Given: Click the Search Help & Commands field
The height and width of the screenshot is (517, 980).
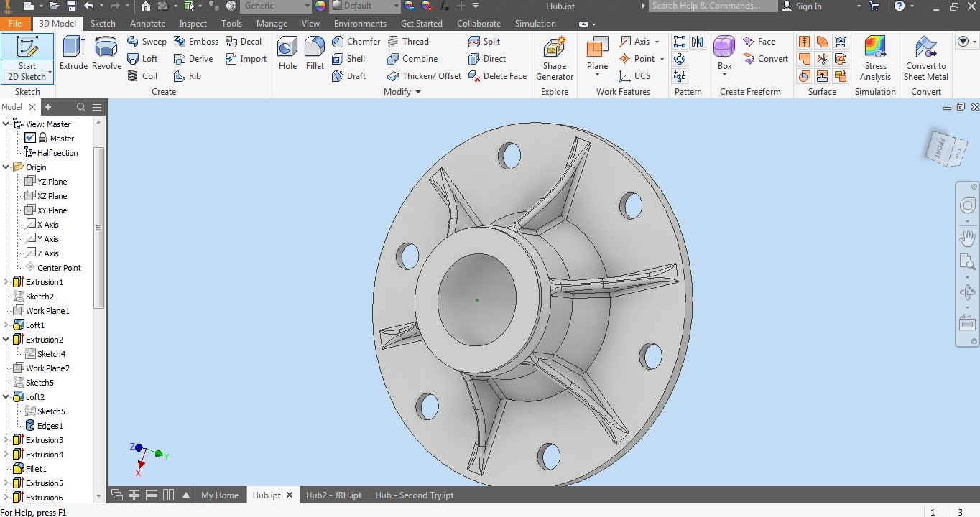Looking at the screenshot, I should point(713,6).
